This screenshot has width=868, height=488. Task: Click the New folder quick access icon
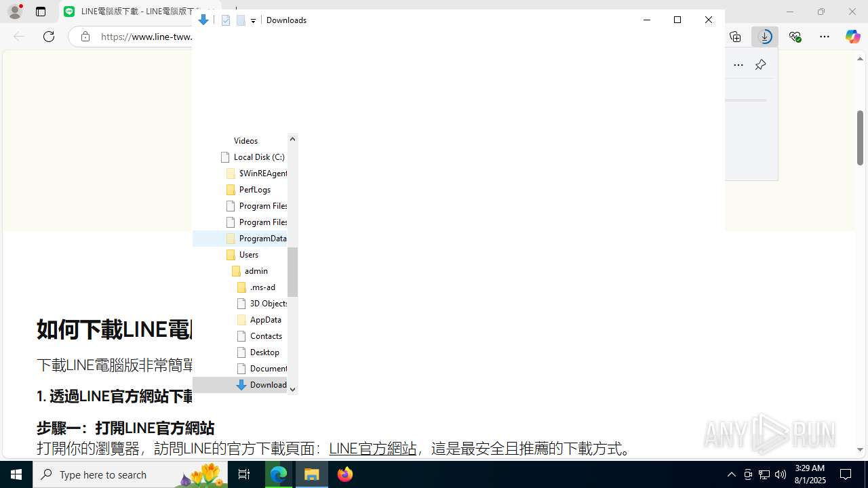241,20
